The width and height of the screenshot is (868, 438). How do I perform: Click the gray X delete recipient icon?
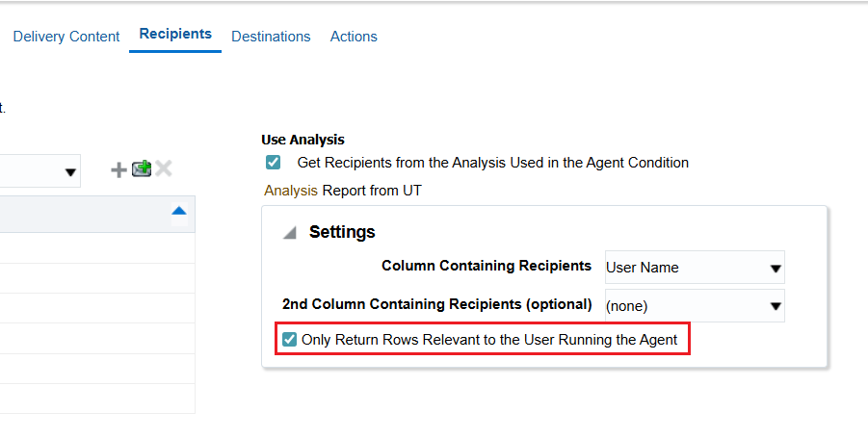tap(164, 168)
